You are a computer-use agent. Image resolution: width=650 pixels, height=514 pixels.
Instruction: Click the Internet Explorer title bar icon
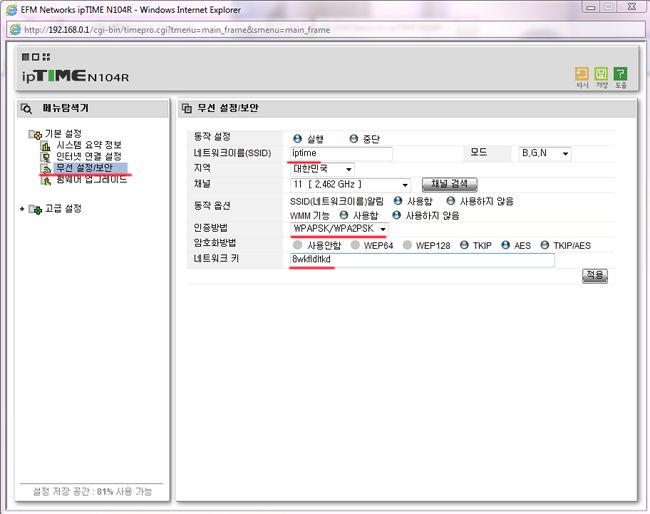[x=12, y=10]
